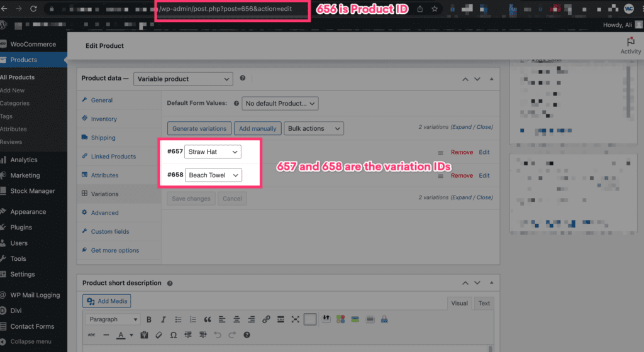
Task: Open the Bulk actions dropdown
Action: [x=314, y=128]
